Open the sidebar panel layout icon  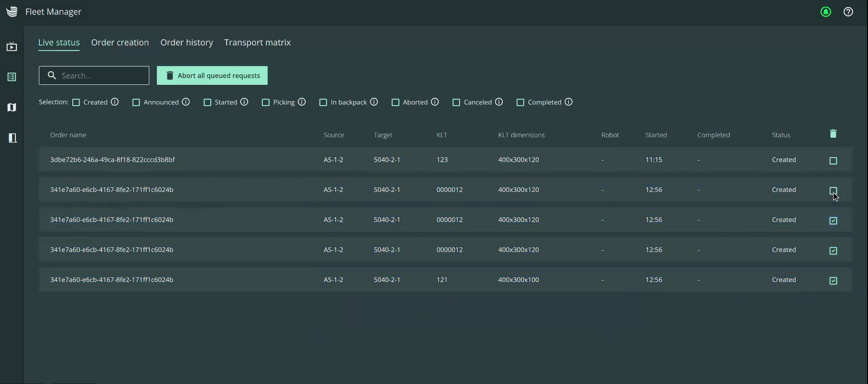[x=12, y=138]
